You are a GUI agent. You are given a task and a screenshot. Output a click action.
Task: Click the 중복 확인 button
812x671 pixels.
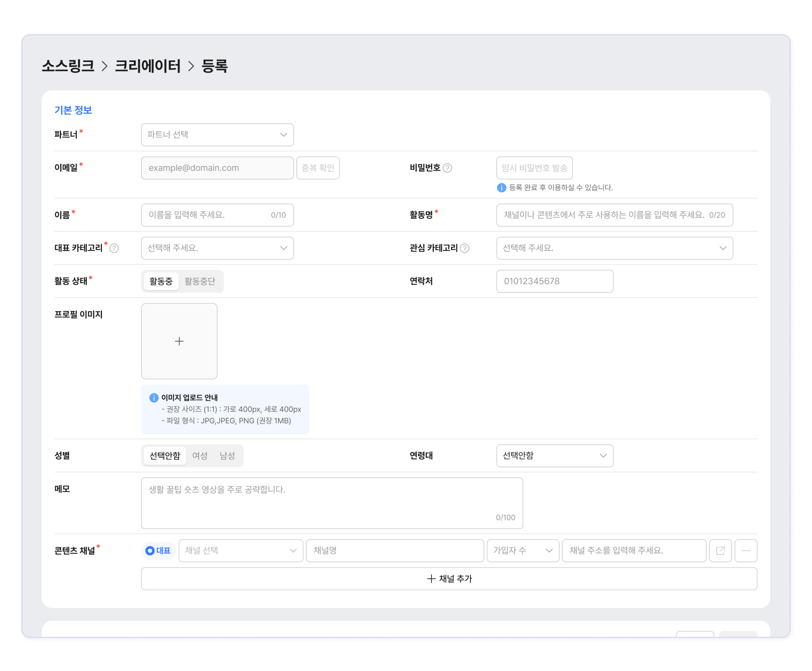[318, 168]
